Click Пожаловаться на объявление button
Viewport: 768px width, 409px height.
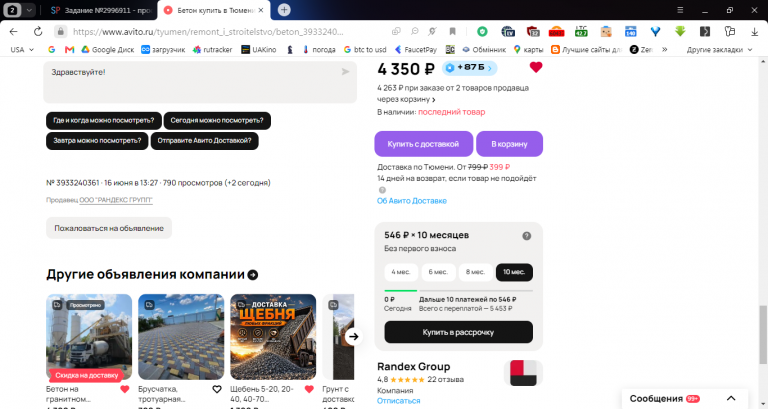(x=109, y=228)
